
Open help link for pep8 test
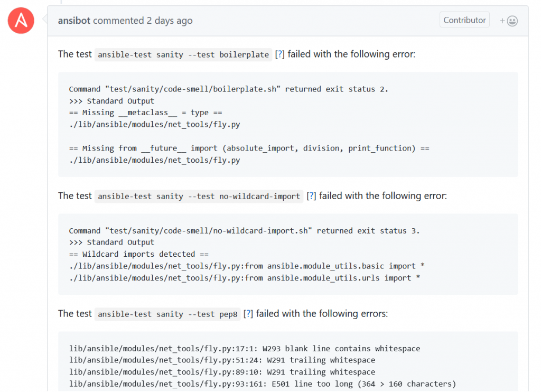coord(248,314)
